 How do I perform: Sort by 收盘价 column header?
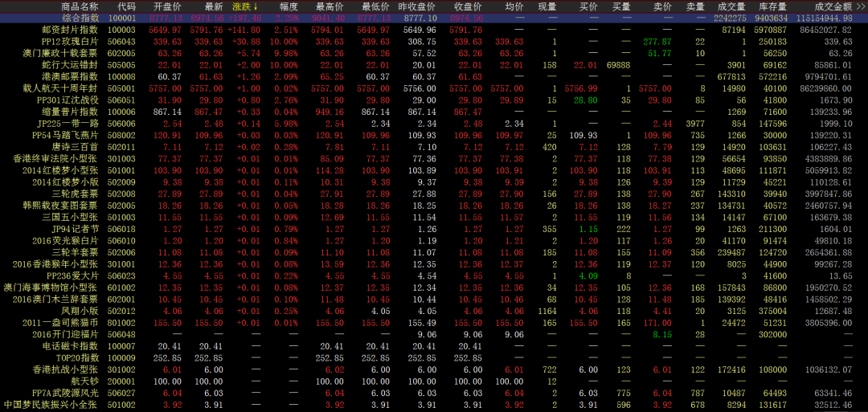[469, 6]
